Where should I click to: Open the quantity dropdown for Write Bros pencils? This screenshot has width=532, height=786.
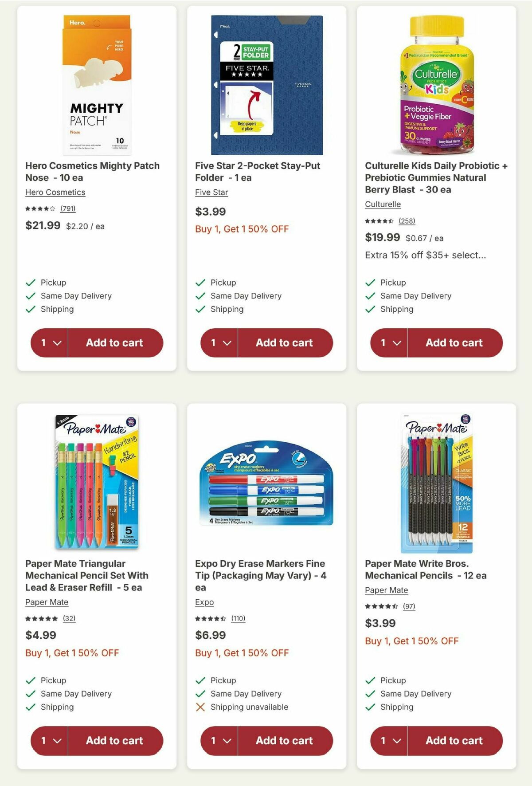389,740
